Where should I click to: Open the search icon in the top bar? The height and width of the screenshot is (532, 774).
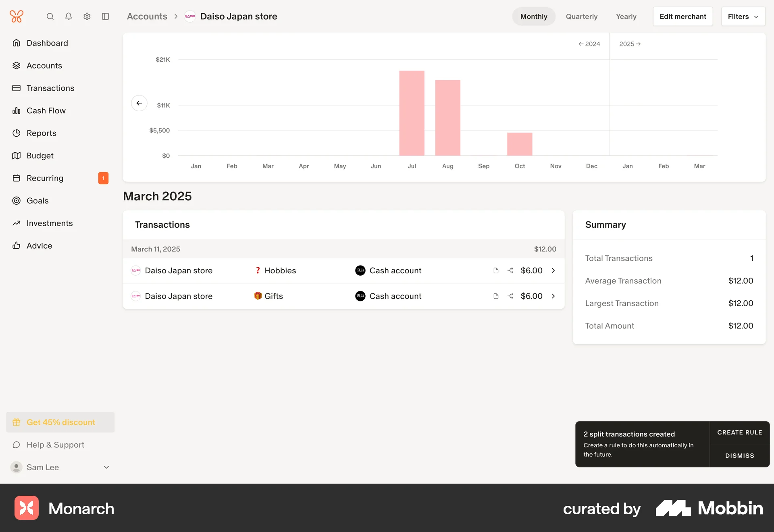(50, 17)
